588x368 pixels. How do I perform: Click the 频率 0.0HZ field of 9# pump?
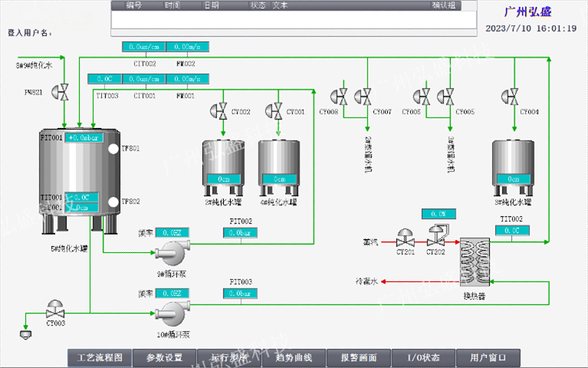[172, 232]
